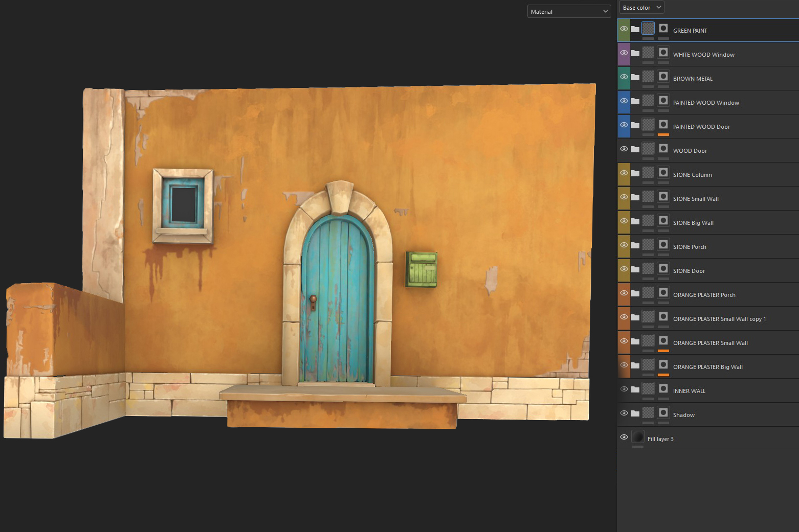The height and width of the screenshot is (532, 799).
Task: Toggle visibility of the INNER WALL group
Action: pyautogui.click(x=624, y=389)
